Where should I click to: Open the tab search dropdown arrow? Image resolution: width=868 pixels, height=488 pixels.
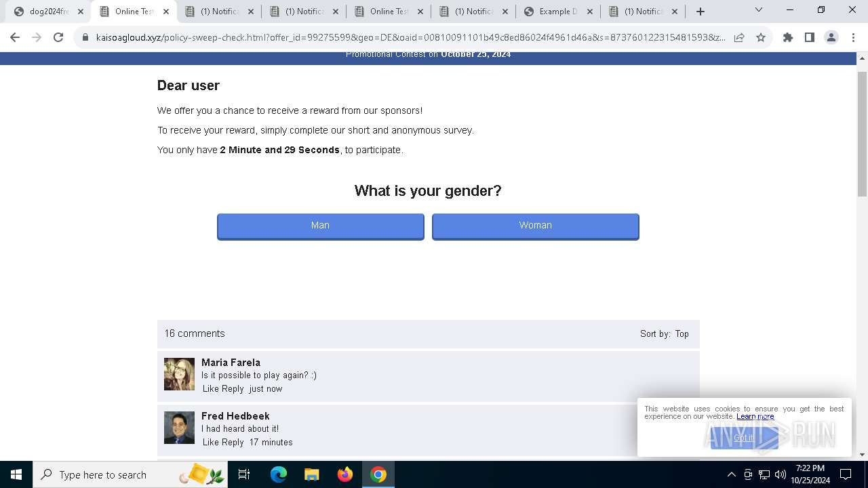(759, 10)
